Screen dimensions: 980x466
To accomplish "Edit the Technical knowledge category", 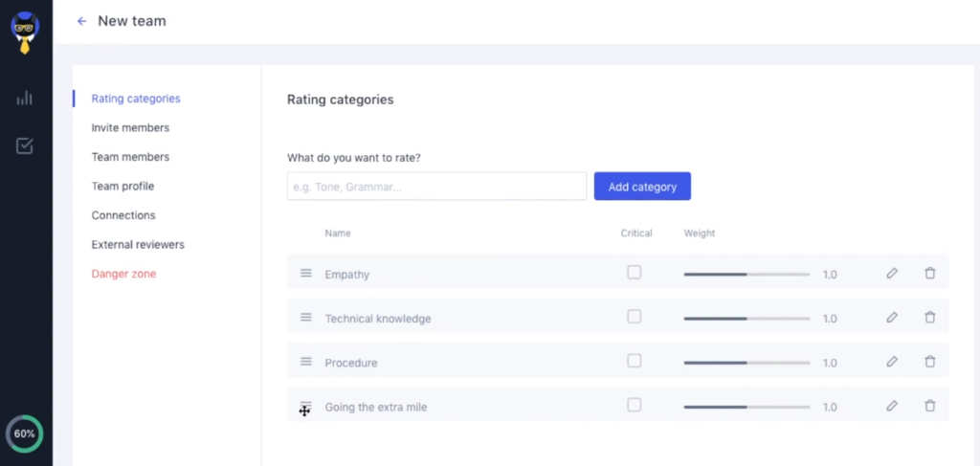I will [x=892, y=318].
